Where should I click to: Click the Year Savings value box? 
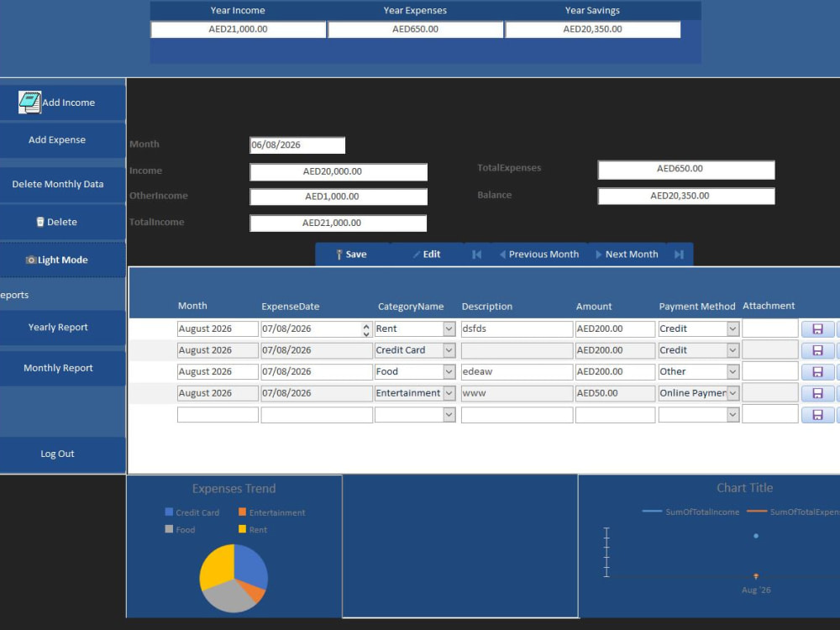pos(592,29)
